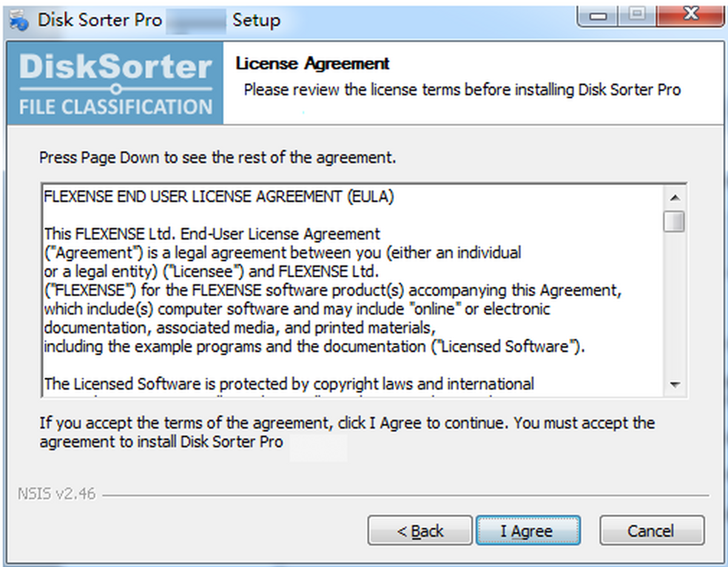
Task: Click the Back button
Action: pos(419,530)
